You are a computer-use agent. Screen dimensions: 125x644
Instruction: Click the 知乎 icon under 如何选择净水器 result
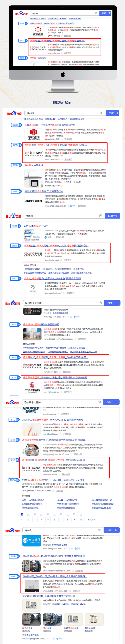(x=46, y=237)
